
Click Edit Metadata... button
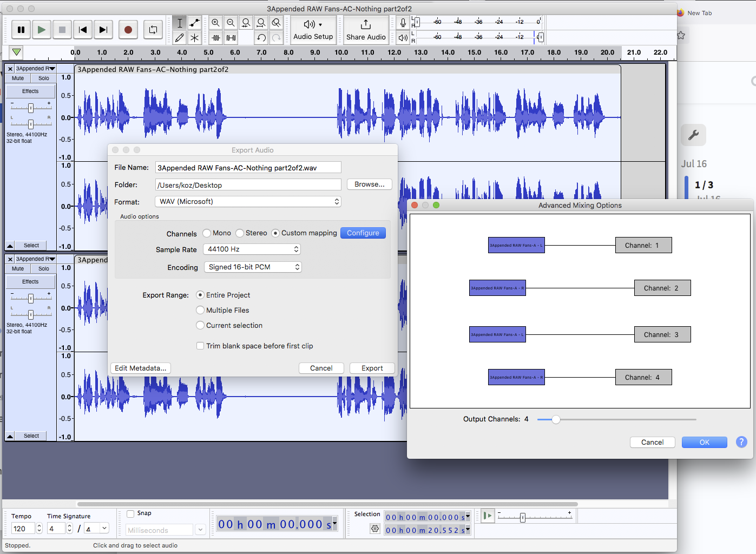point(141,368)
